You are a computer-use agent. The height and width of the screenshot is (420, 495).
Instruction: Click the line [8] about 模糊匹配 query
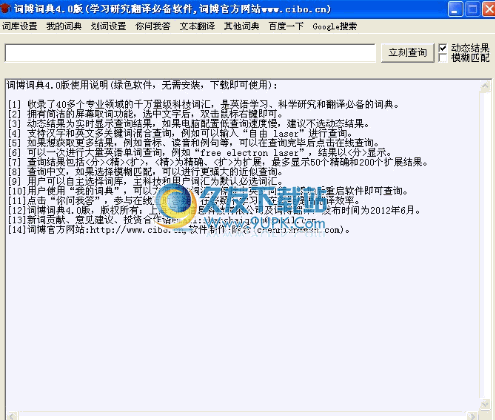pyautogui.click(x=145, y=172)
